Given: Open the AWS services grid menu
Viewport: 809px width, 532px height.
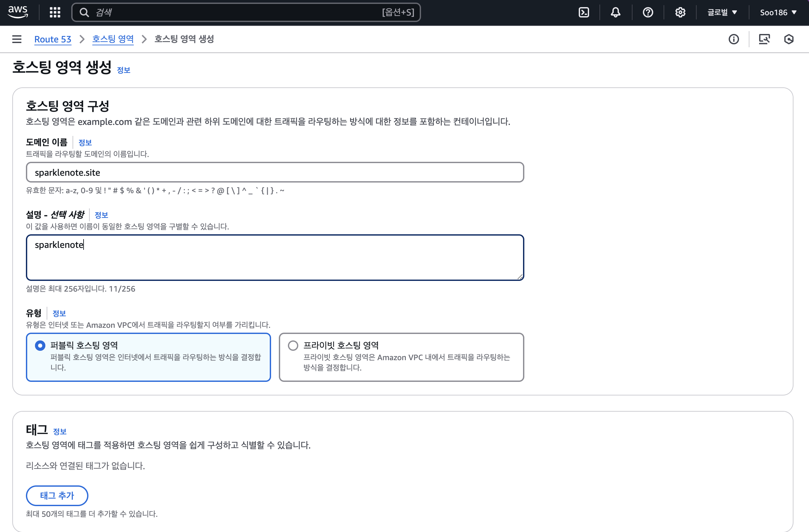Looking at the screenshot, I should pos(55,13).
